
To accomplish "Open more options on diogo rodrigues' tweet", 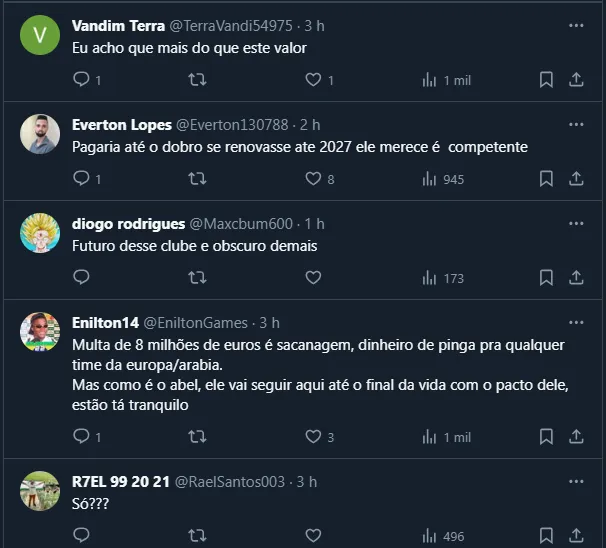I will (576, 224).
